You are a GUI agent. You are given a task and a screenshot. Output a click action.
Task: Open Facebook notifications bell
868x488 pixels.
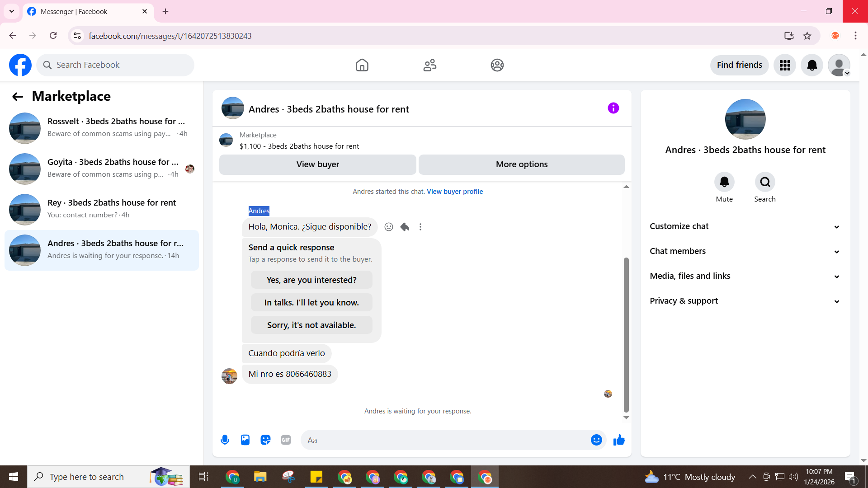(812, 65)
